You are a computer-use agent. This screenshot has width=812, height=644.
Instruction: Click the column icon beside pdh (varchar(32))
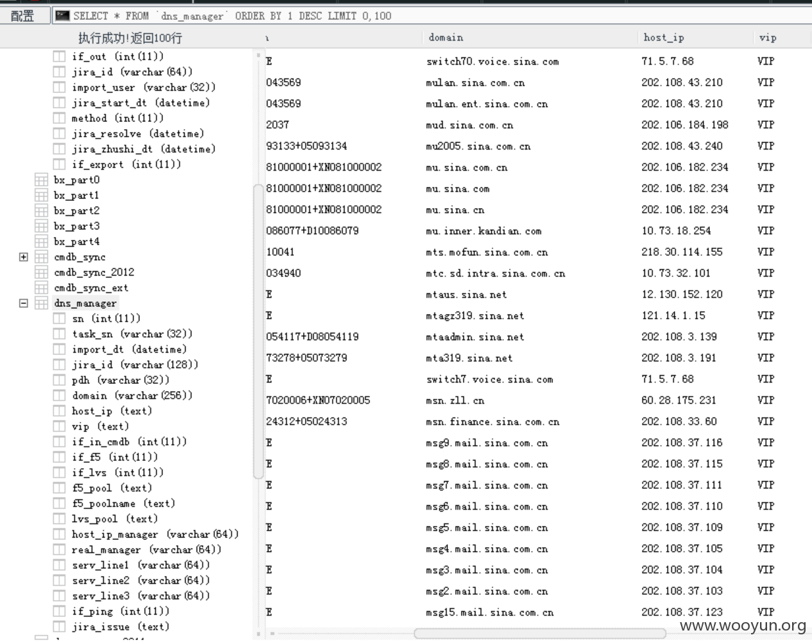click(59, 380)
